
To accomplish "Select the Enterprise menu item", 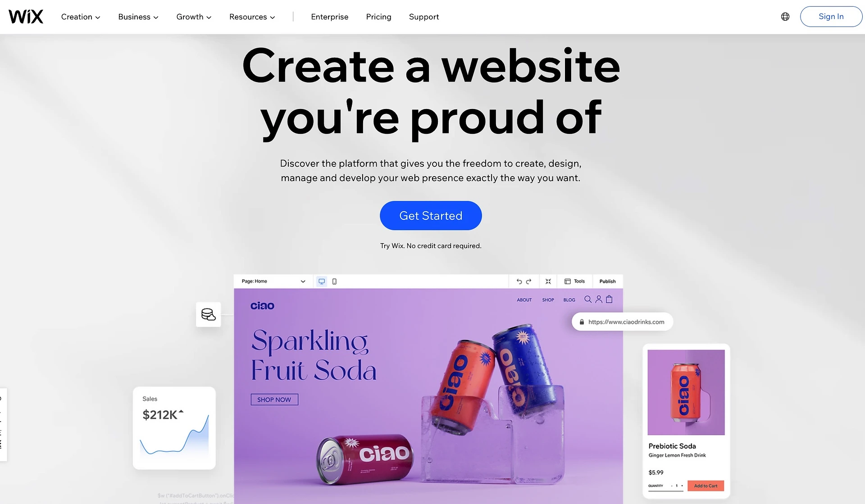I will point(329,16).
